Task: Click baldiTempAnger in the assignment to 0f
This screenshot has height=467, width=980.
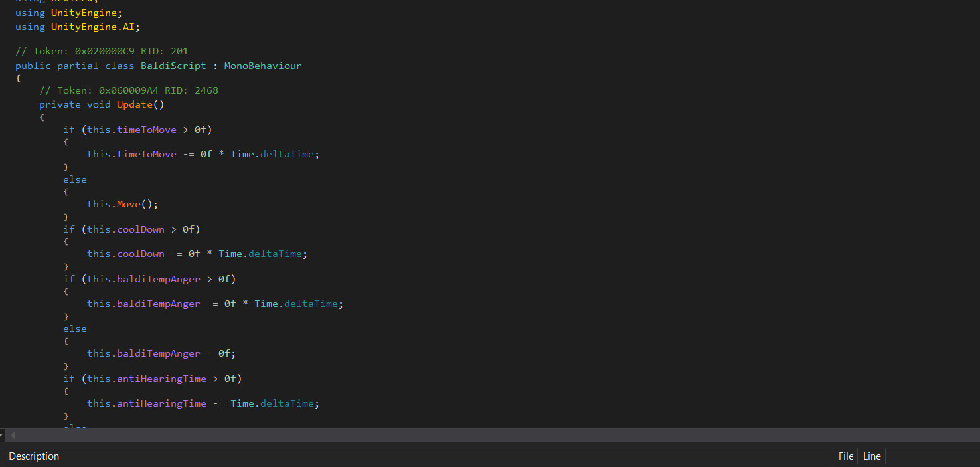Action: tap(159, 353)
